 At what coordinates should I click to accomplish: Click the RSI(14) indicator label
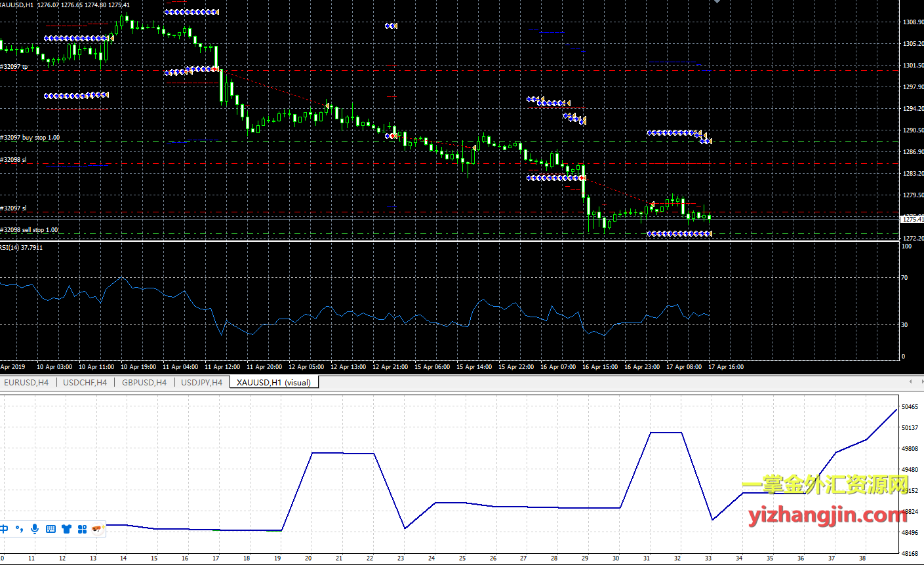(x=22, y=247)
